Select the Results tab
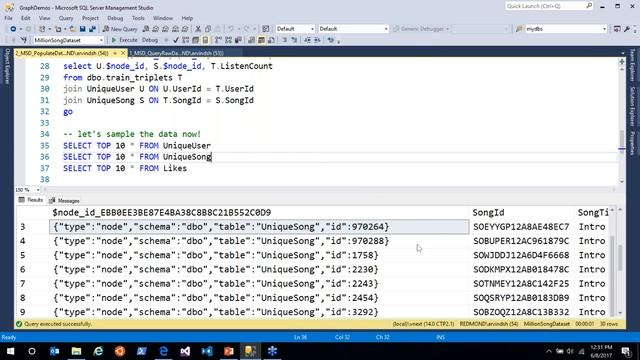The height and width of the screenshot is (360, 640). tap(31, 200)
